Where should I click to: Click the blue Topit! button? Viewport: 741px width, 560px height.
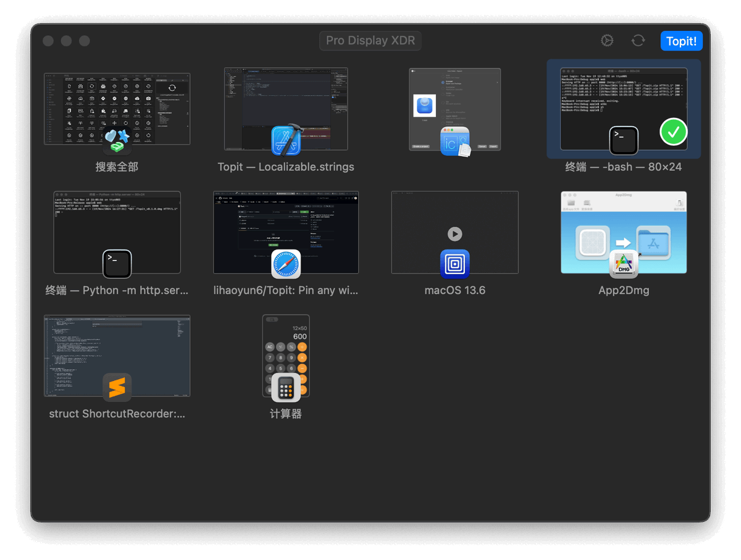pos(681,41)
